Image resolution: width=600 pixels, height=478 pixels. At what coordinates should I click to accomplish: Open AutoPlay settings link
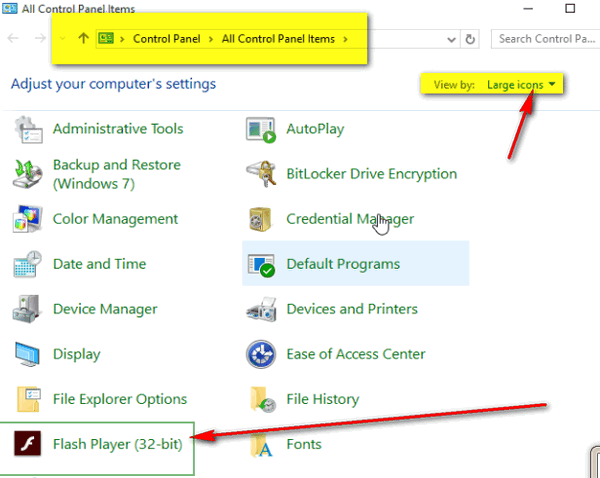(x=315, y=129)
